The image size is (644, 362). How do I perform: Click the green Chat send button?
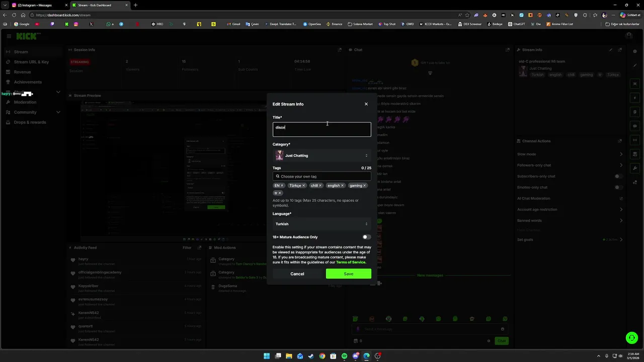pyautogui.click(x=501, y=341)
